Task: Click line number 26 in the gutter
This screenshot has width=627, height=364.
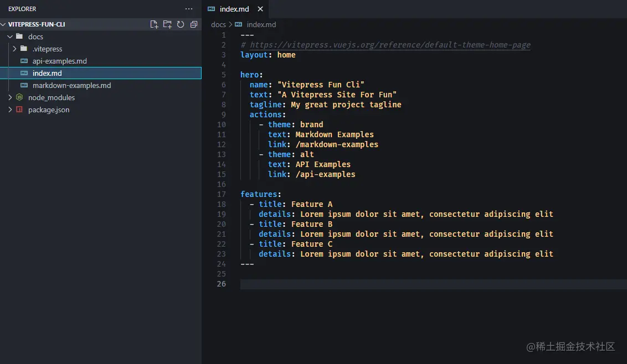Action: click(221, 284)
